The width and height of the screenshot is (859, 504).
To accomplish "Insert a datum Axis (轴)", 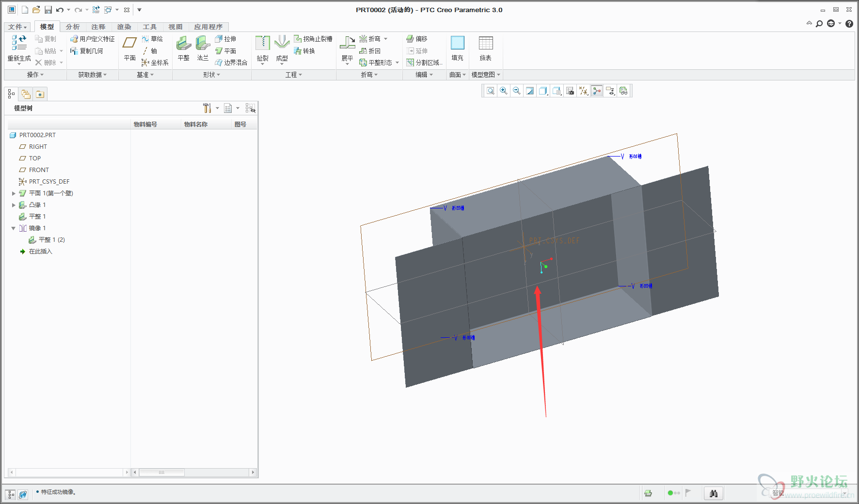I will coord(149,51).
